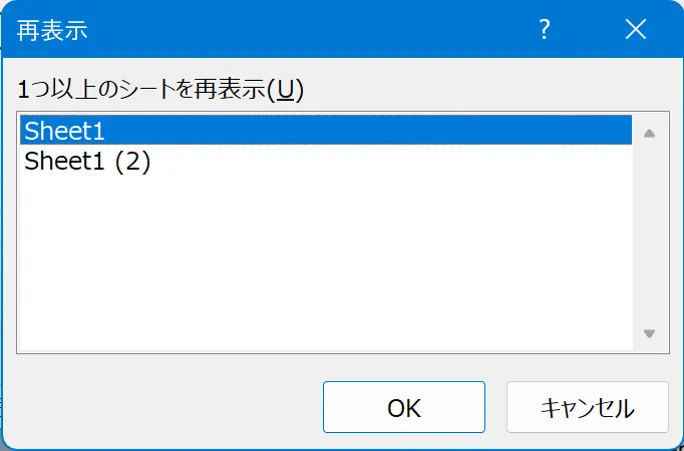Screen dimensions: 684x451
Task: Click the question mark help icon
Action: 545,30
